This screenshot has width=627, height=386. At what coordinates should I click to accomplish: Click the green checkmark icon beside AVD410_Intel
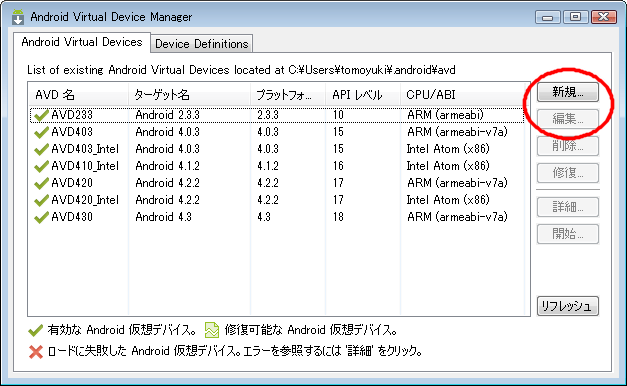pos(41,166)
